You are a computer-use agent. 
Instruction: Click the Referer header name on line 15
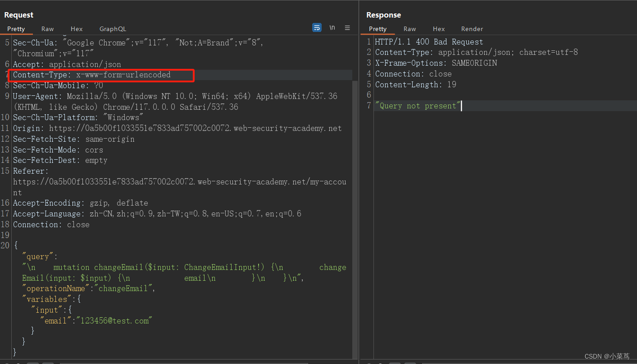[x=31, y=171]
